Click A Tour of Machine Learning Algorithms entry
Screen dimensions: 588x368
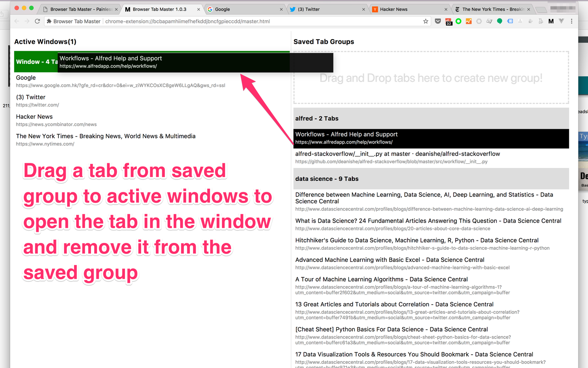[431, 286]
